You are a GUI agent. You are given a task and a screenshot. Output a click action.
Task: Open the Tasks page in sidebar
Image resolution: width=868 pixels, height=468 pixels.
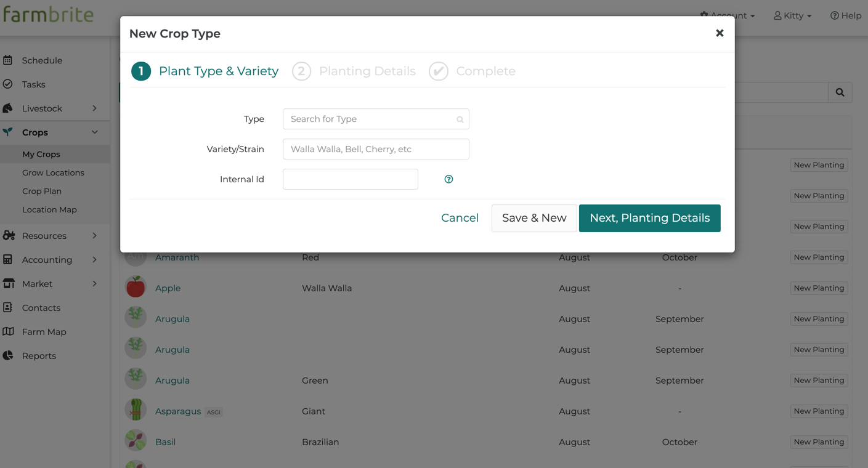pos(34,84)
